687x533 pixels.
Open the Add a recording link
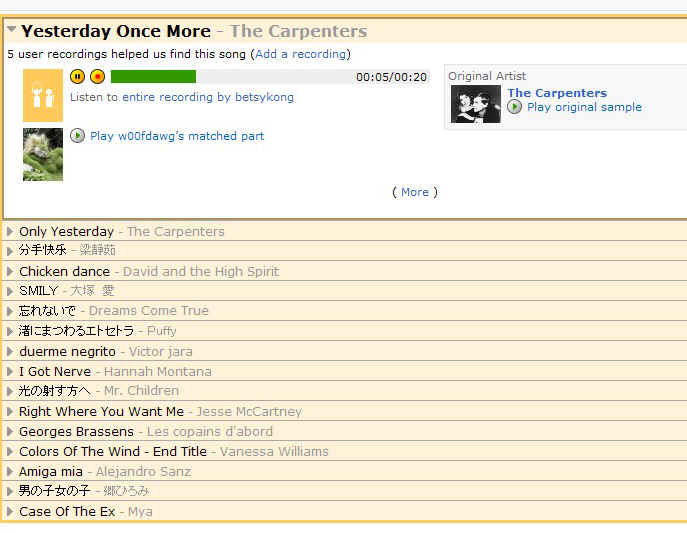301,54
